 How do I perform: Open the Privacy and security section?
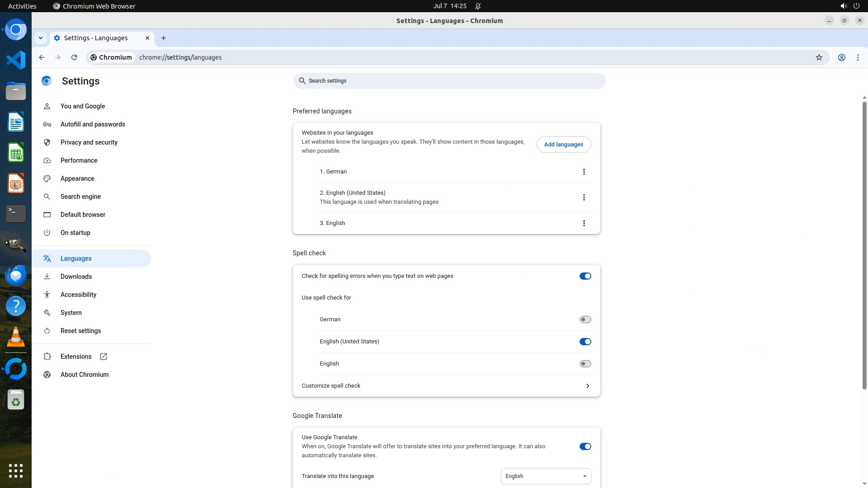coord(89,142)
